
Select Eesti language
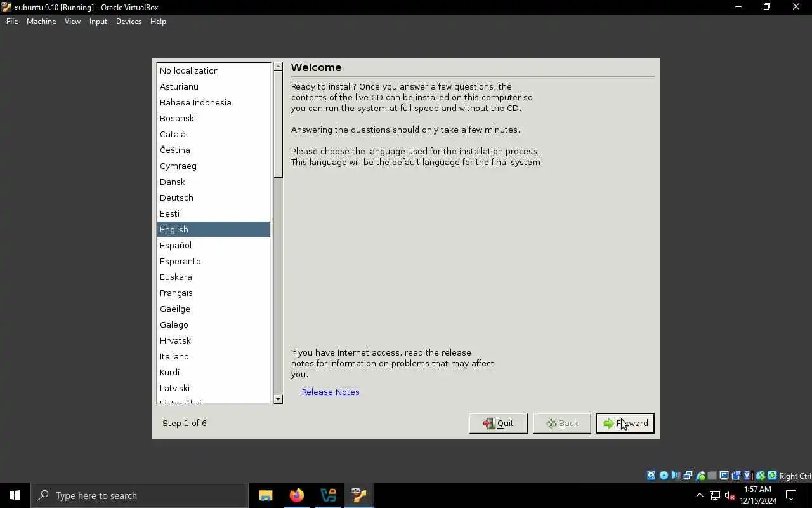pyautogui.click(x=214, y=213)
